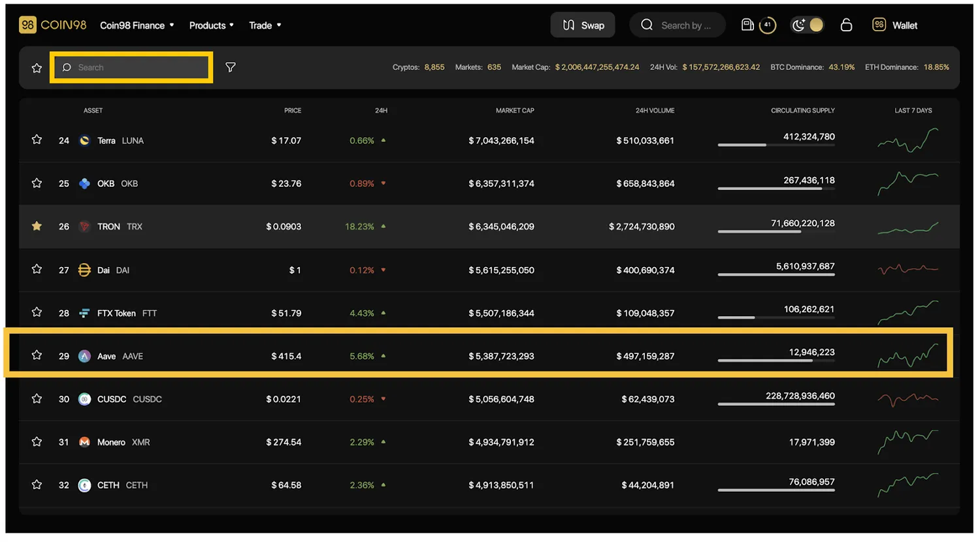Click Monero 24H volume $251,759,655
This screenshot has width=980, height=542.
(x=645, y=442)
